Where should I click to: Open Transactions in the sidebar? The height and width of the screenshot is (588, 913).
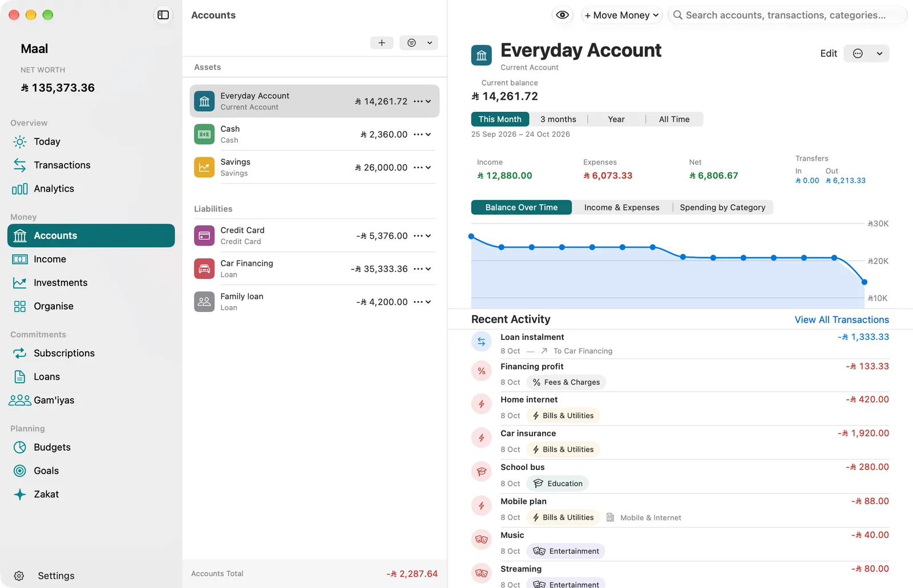click(91, 165)
